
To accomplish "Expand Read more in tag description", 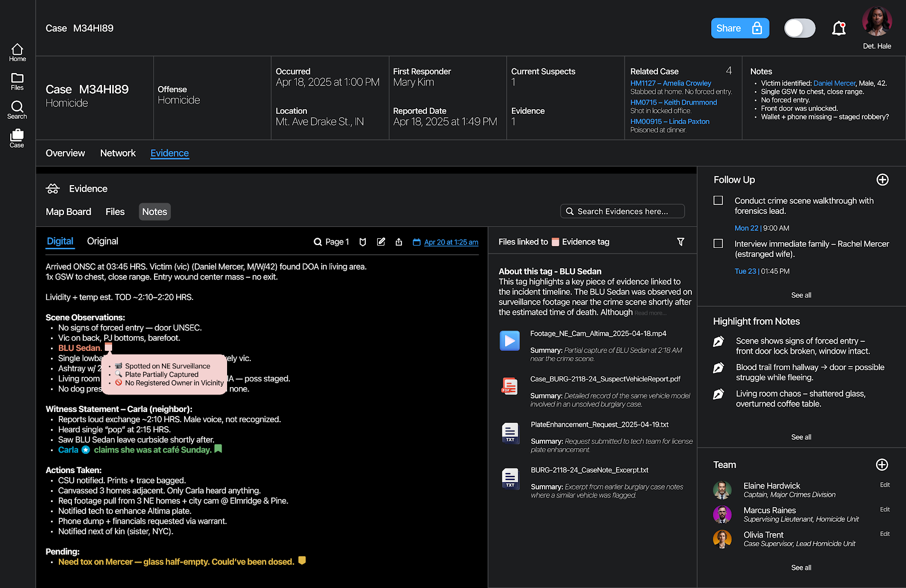I will pos(651,313).
